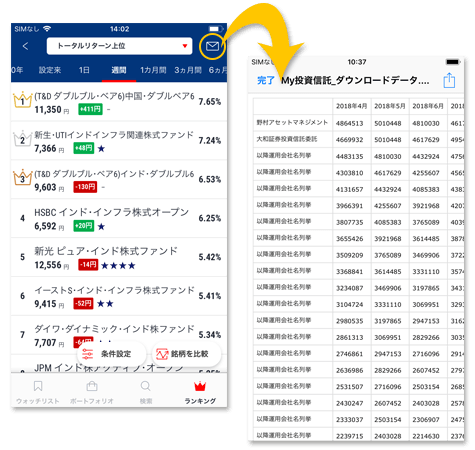
Task: Tap the gold crown rank 1 icon
Action: tap(22, 100)
